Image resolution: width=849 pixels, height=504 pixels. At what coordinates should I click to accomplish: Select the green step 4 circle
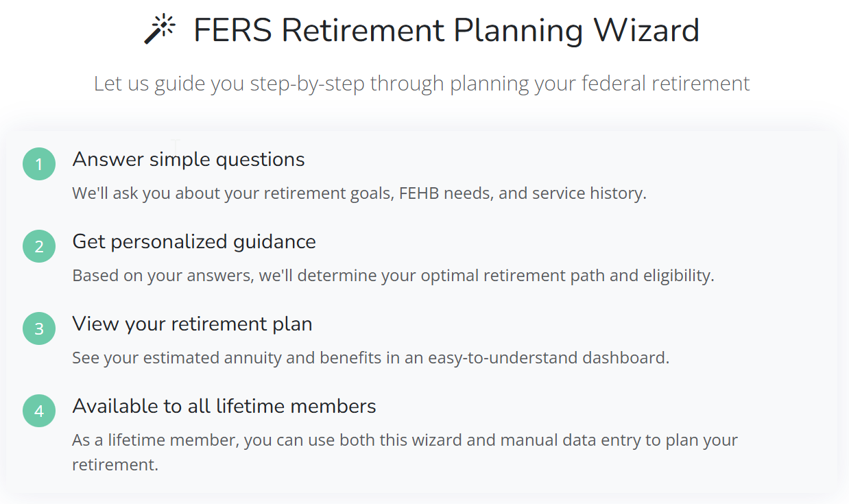point(39,411)
